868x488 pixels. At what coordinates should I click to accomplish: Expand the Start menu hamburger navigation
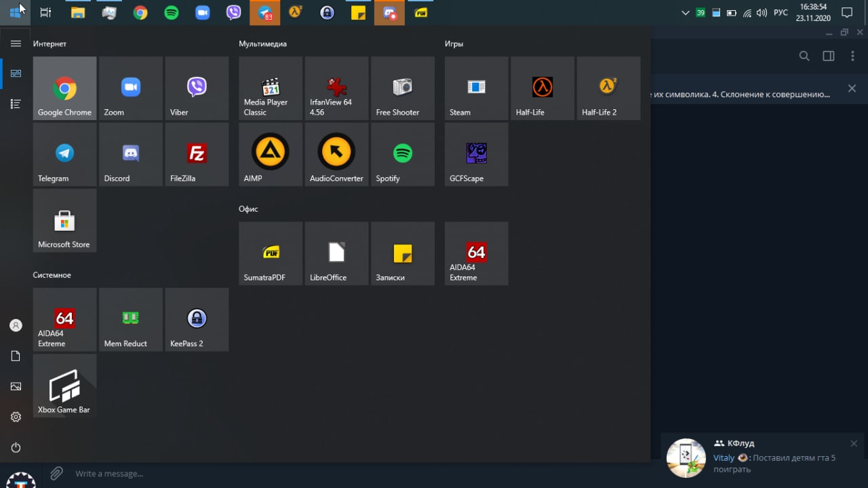tap(16, 43)
